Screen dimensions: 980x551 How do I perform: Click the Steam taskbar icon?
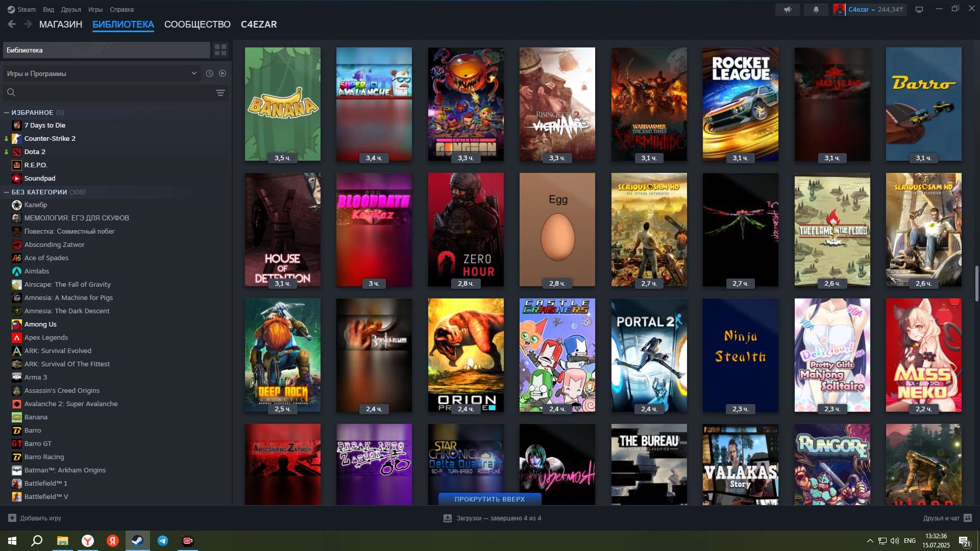(x=137, y=541)
